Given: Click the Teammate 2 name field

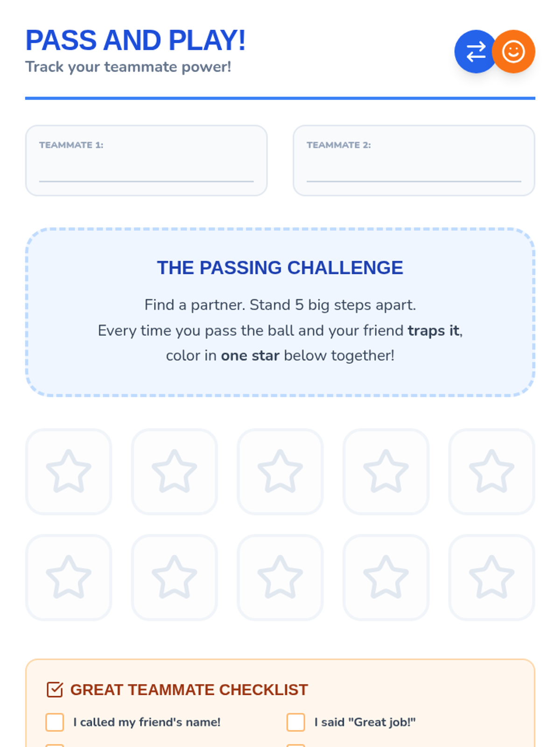Looking at the screenshot, I should click(x=413, y=170).
